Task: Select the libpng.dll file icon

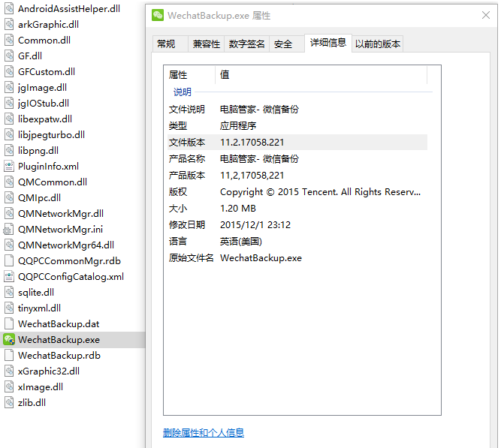Action: coord(9,150)
